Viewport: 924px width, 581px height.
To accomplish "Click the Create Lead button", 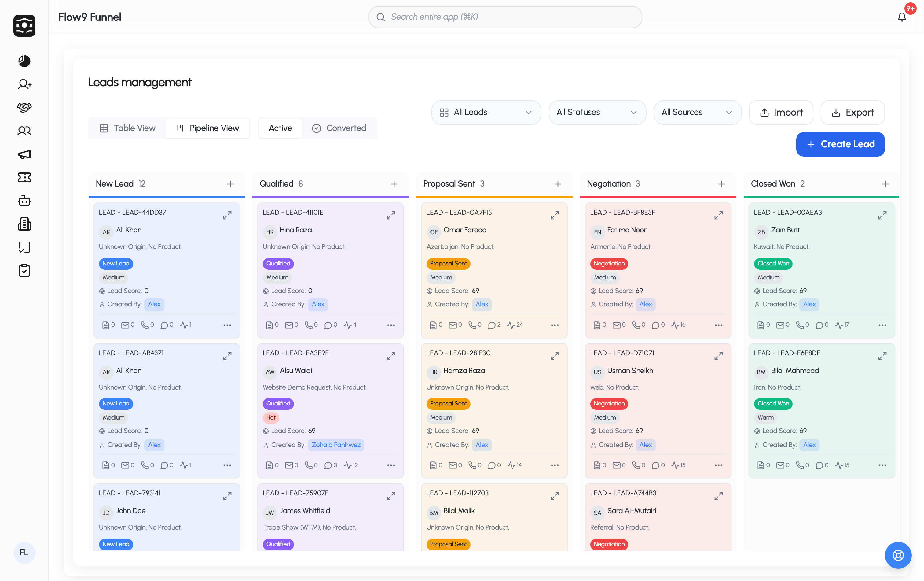I will (x=840, y=144).
